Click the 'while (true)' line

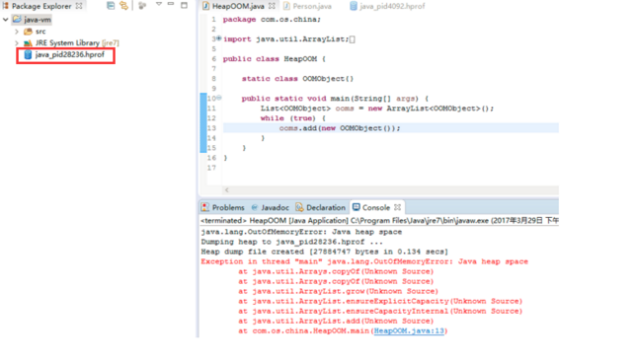292,118
